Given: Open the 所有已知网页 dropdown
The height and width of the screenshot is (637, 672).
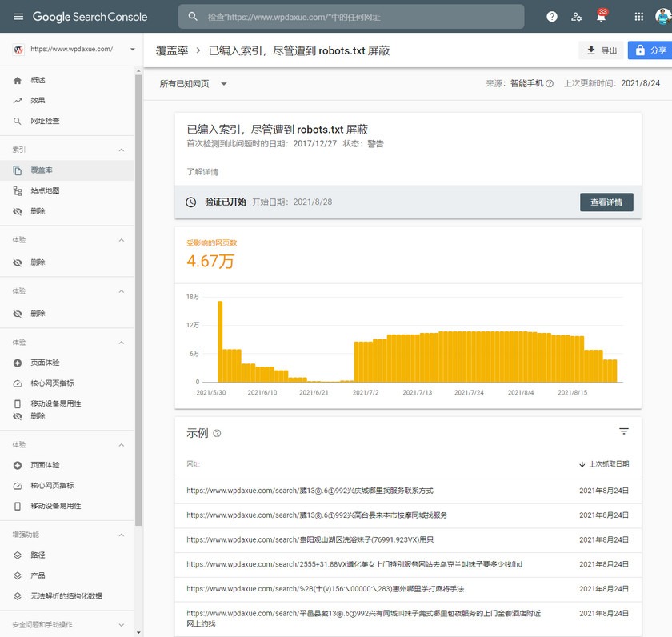Looking at the screenshot, I should pyautogui.click(x=194, y=83).
